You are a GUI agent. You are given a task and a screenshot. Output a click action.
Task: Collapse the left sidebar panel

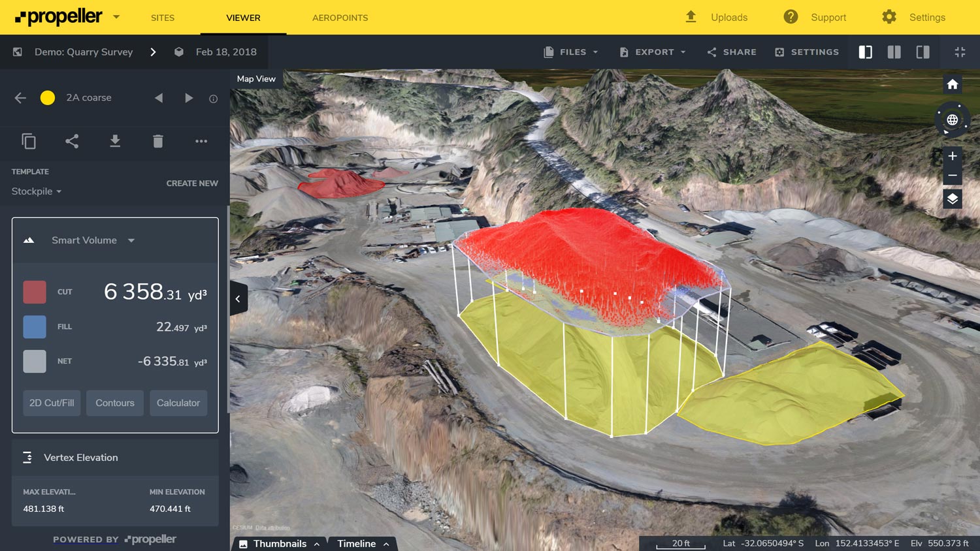[238, 299]
